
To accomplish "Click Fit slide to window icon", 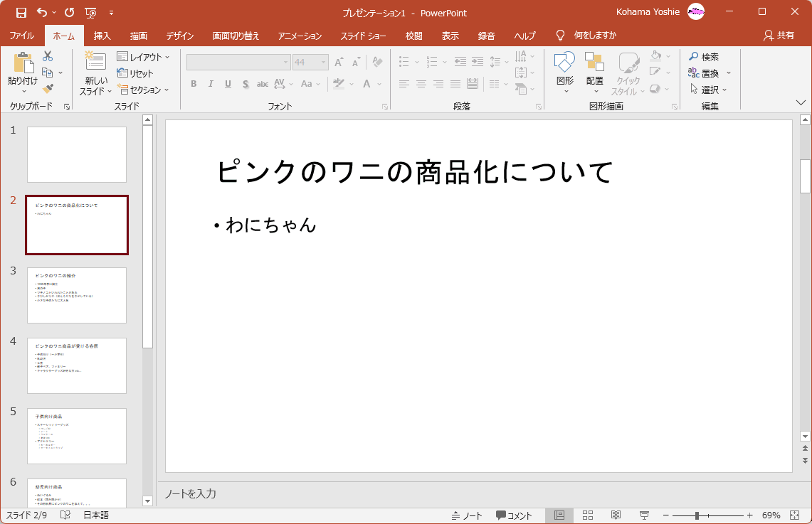I will click(795, 515).
